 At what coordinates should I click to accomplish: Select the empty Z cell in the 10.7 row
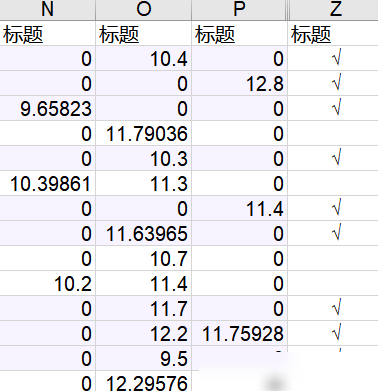(333, 258)
